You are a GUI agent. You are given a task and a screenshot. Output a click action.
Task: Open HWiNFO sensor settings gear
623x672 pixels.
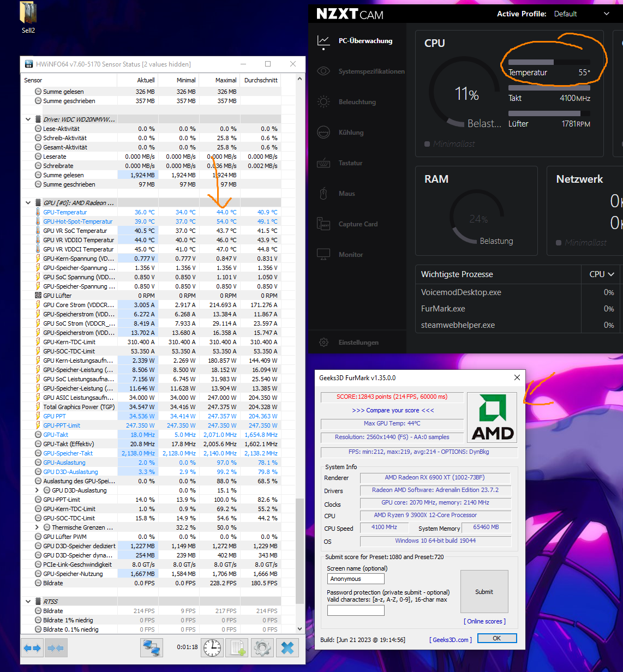[262, 648]
